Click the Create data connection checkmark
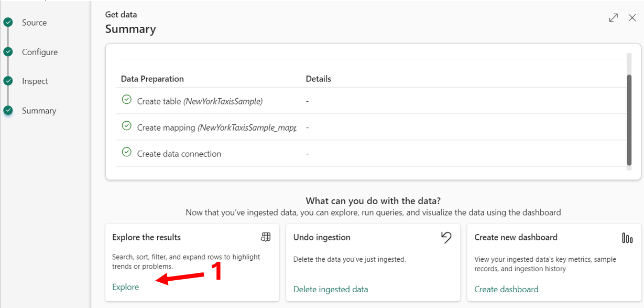The height and width of the screenshot is (308, 644). 126,152
